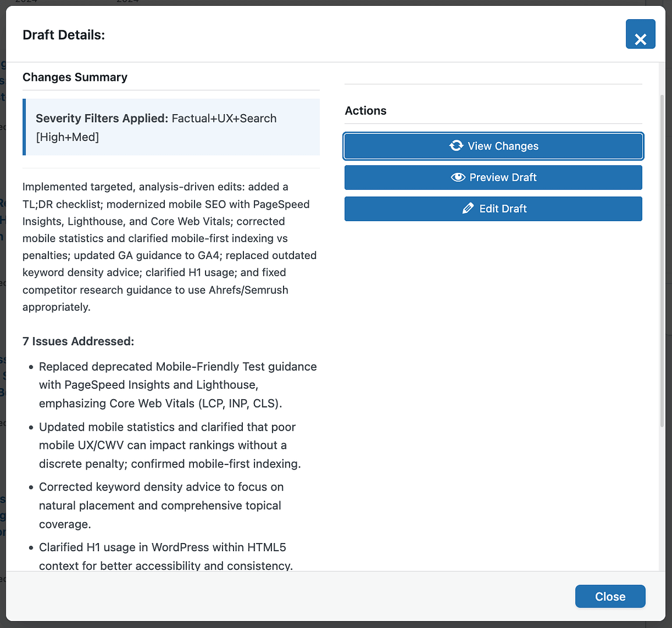The image size is (672, 628).
Task: Select the Mobile-Friendly Test replacement bullet
Action: (x=178, y=385)
